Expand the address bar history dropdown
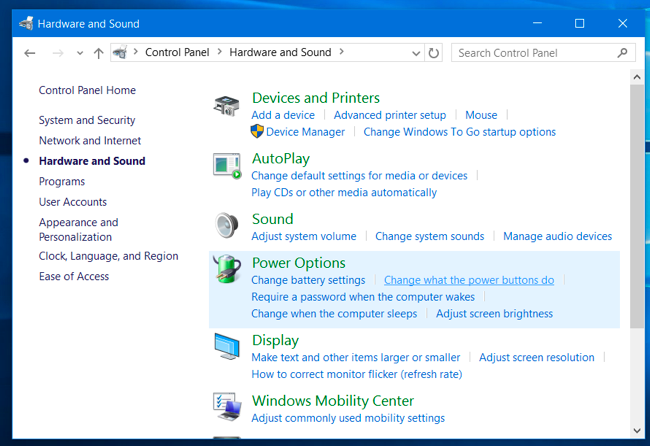The height and width of the screenshot is (446, 650). pyautogui.click(x=416, y=53)
